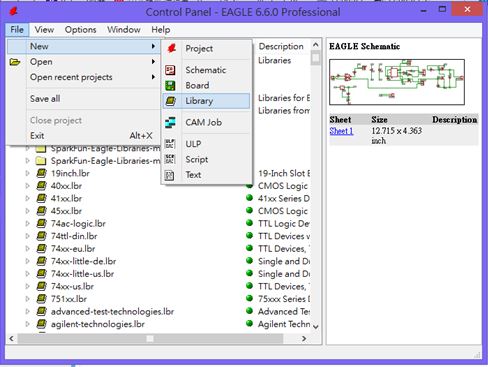The height and width of the screenshot is (367, 488).
Task: Click the vertical scrollbar down arrow
Action: point(316,327)
